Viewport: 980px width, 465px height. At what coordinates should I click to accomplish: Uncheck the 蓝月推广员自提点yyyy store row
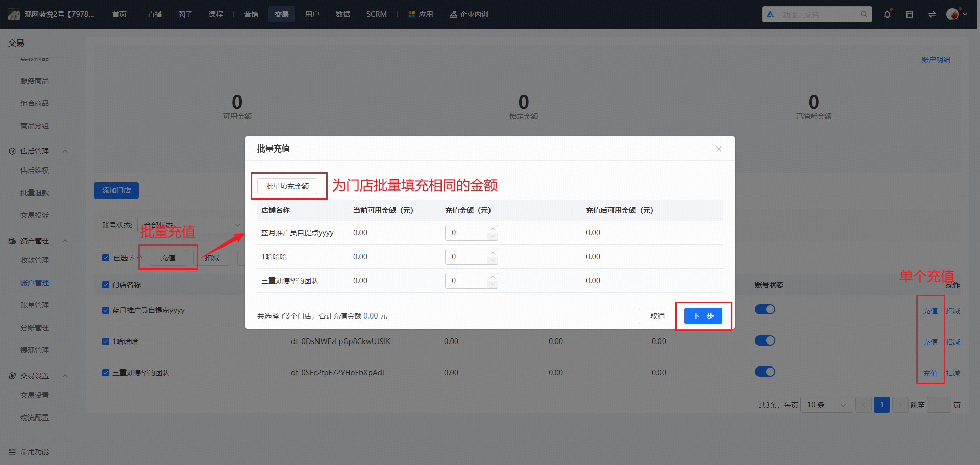pos(106,310)
